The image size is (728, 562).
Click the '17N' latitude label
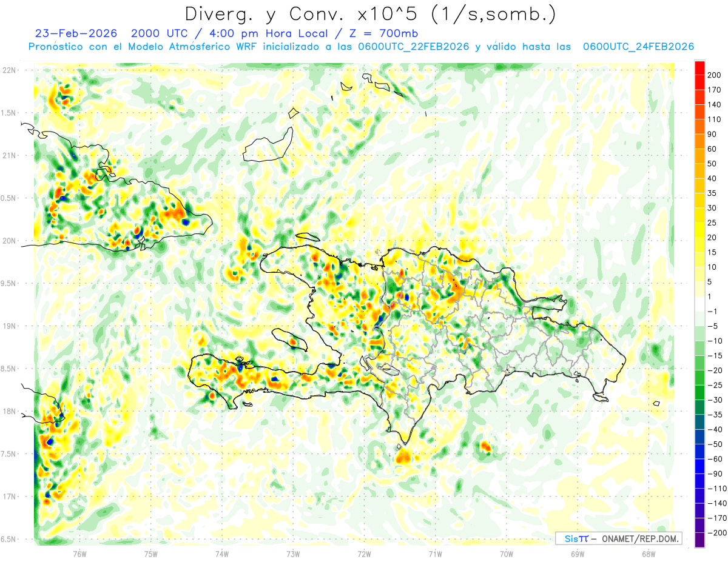point(9,497)
